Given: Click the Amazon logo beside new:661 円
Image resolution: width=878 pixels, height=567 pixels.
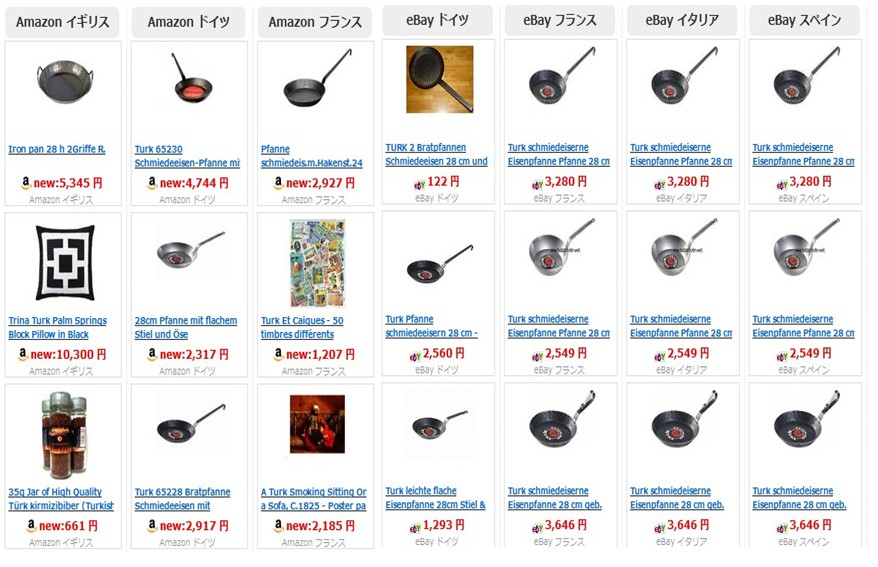Looking at the screenshot, I should (31, 525).
